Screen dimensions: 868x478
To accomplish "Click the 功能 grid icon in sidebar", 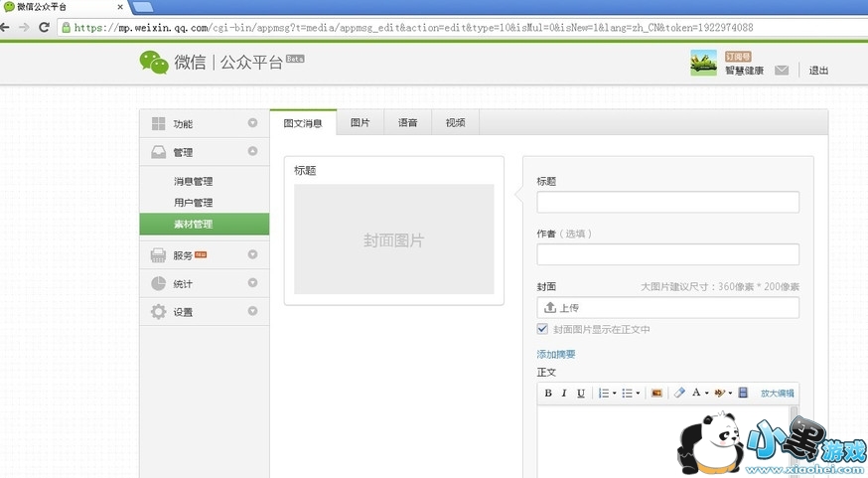I will click(158, 123).
